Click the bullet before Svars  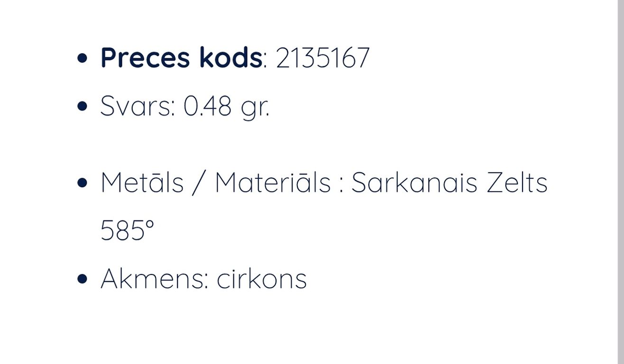(82, 106)
